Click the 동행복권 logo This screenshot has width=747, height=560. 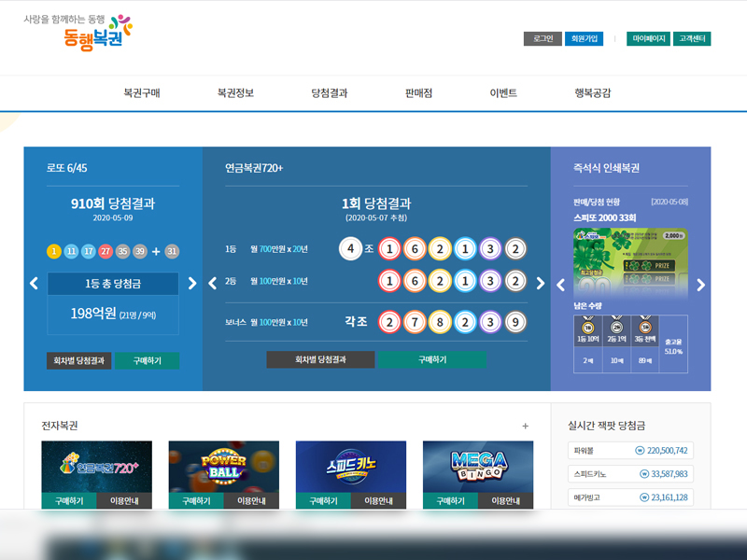(78, 32)
